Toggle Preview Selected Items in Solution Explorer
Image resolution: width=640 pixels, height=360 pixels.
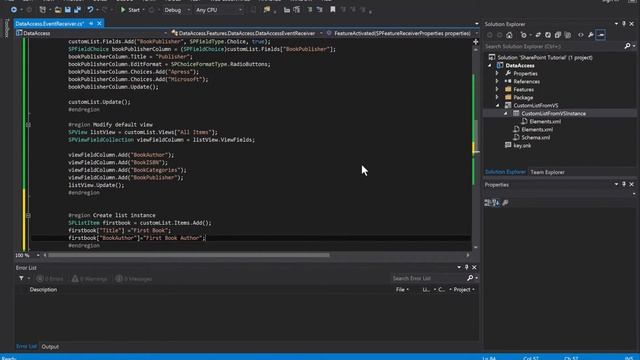(600, 35)
